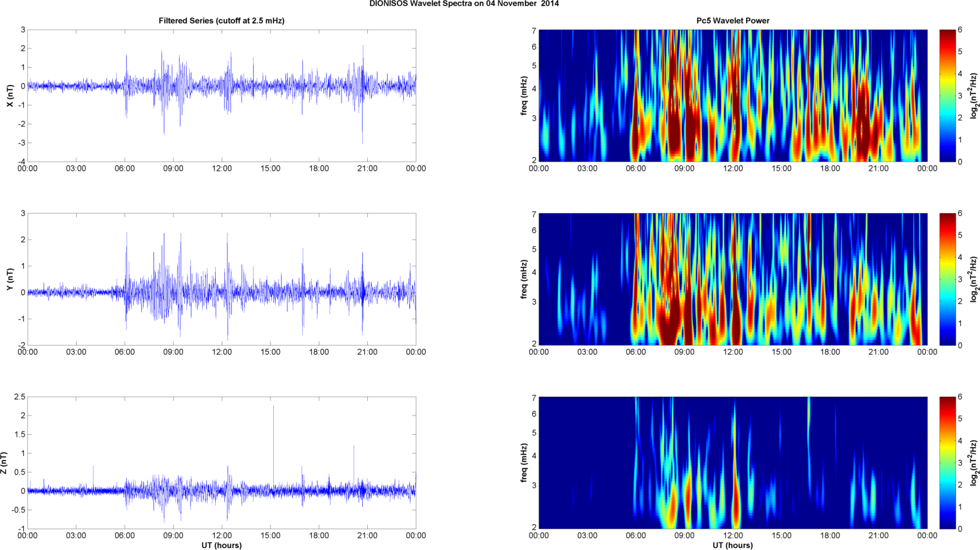Select the 'Pc5 Wavelet Power' heading

[x=733, y=21]
